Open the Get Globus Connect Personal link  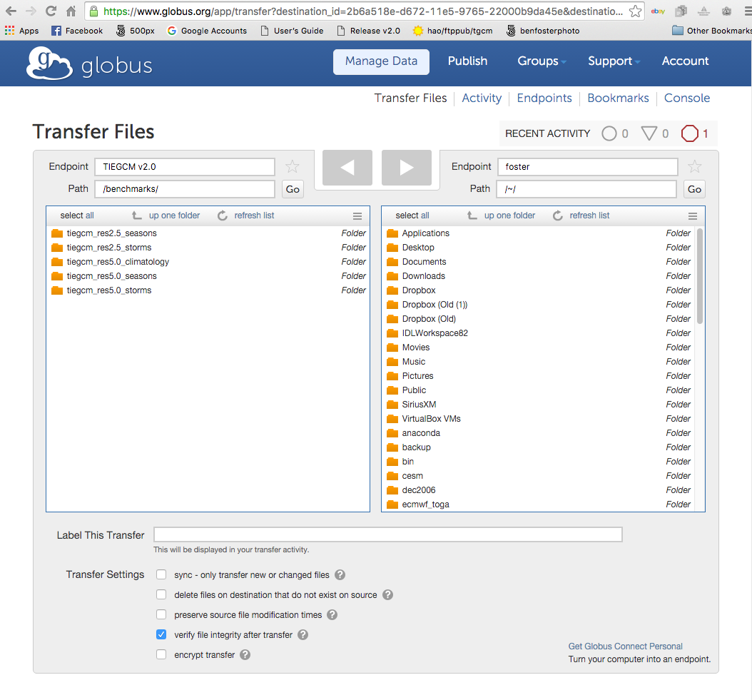(625, 646)
